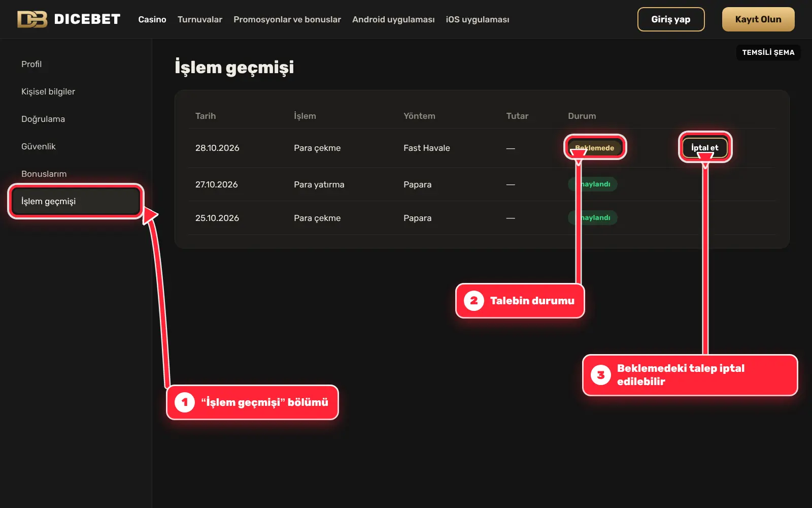Open Bonuslarım in sidebar
812x508 pixels.
(x=44, y=174)
